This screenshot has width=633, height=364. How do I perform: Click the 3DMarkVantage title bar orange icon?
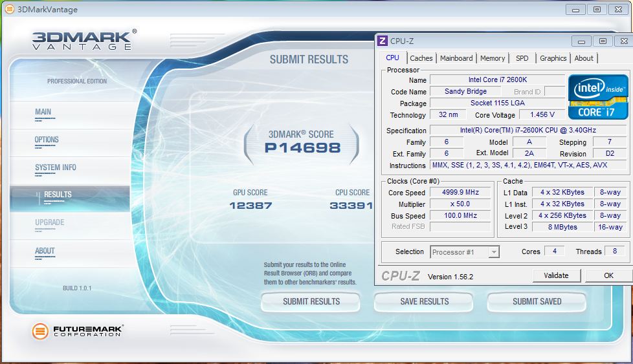[9, 9]
